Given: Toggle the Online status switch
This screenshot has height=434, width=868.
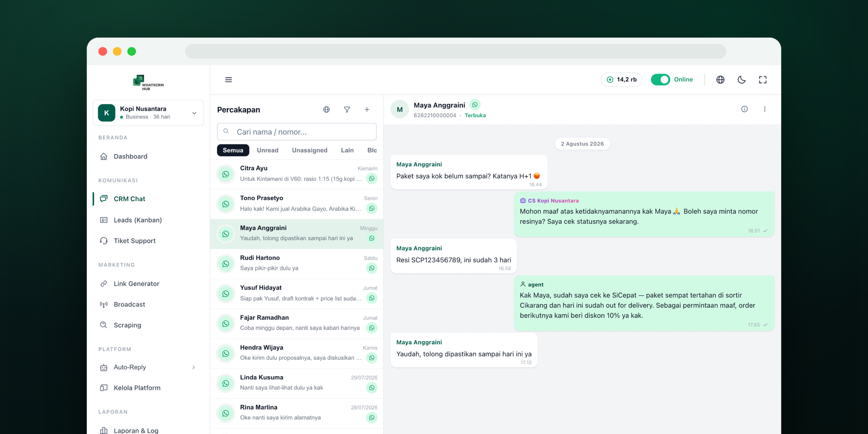Looking at the screenshot, I should coord(660,80).
